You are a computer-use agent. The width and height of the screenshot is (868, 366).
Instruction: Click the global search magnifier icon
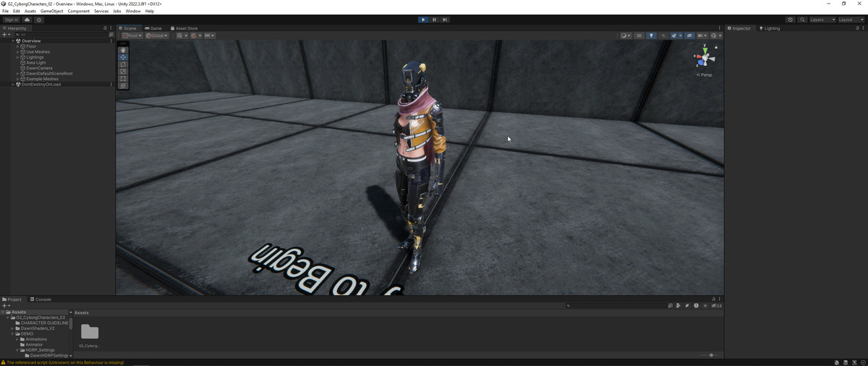click(x=802, y=20)
